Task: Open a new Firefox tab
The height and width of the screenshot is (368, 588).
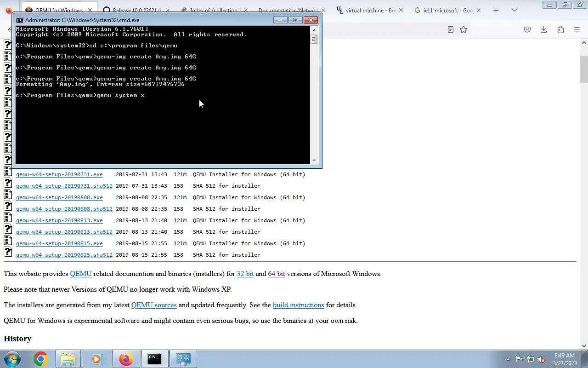Action: coord(496,10)
